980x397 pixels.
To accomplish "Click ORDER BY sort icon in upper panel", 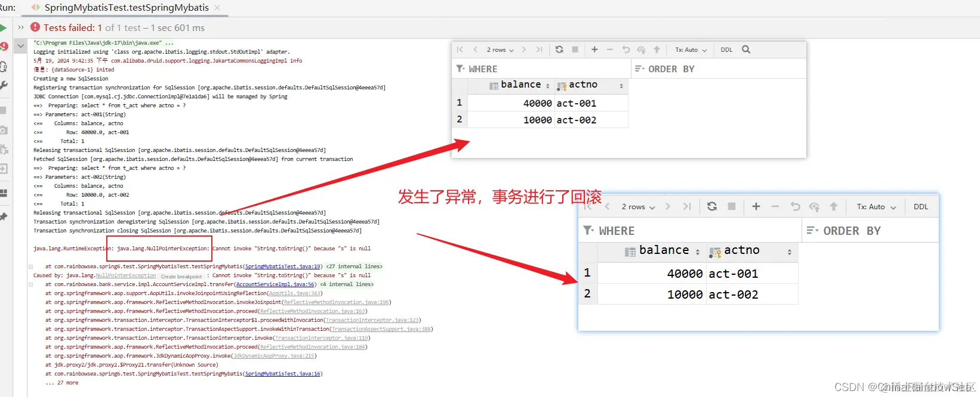I will pos(639,69).
